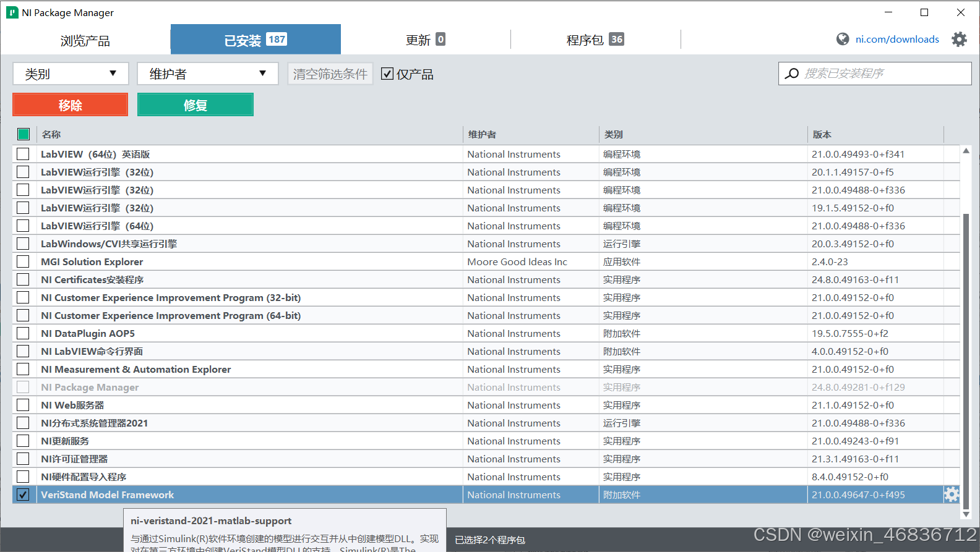Click version 19.5.0.7555-0+f2 cell

point(849,333)
